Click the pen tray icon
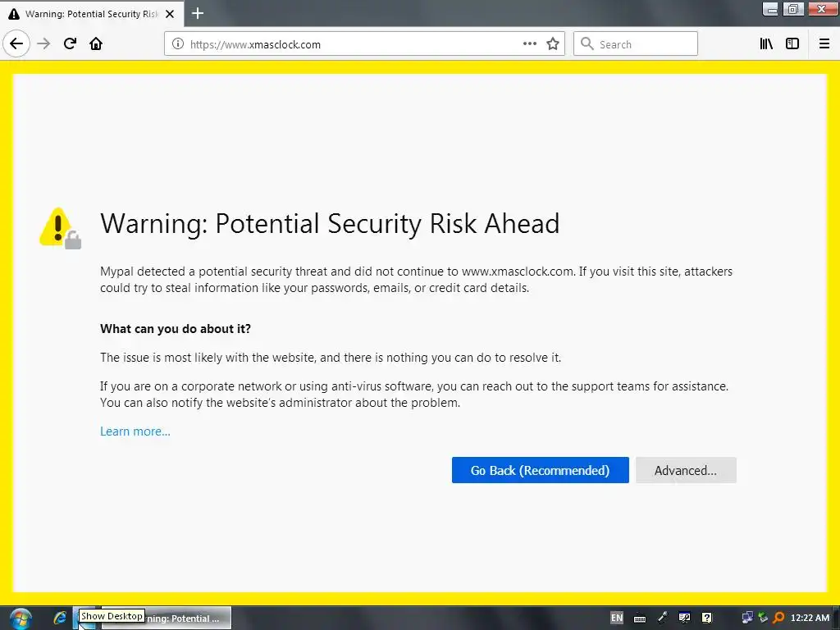 (x=662, y=618)
